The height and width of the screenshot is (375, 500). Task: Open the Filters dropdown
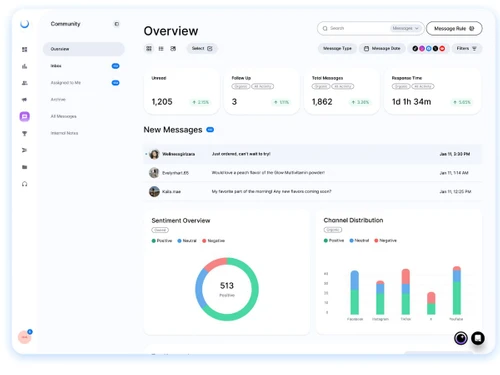coord(467,49)
